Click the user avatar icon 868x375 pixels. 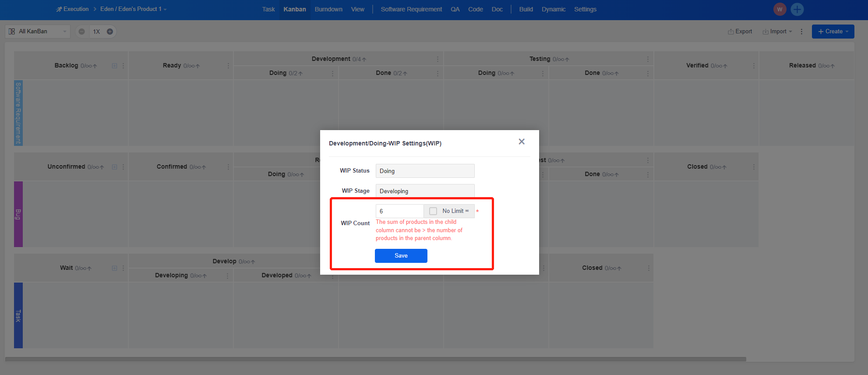[780, 9]
